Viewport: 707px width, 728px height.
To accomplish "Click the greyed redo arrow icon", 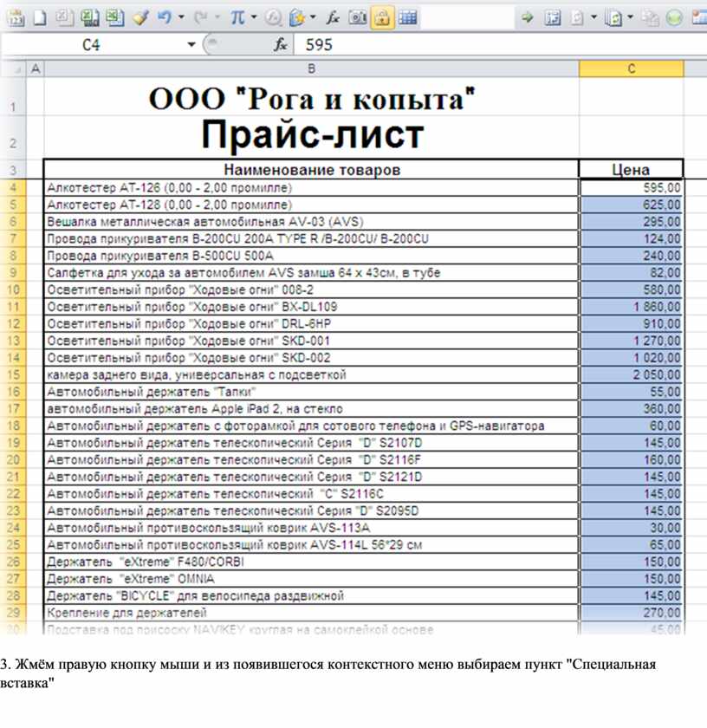I will (201, 17).
